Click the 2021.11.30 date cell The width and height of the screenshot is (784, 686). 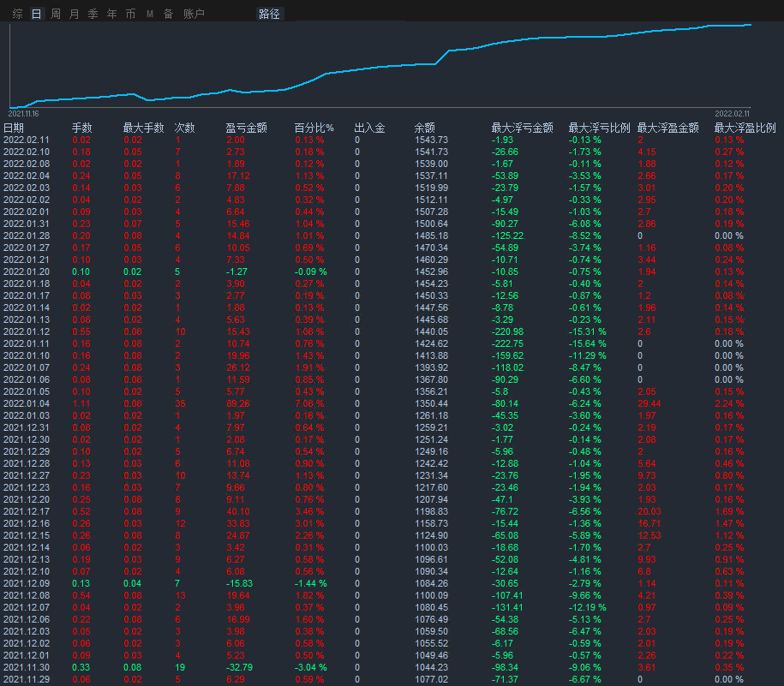(x=27, y=667)
